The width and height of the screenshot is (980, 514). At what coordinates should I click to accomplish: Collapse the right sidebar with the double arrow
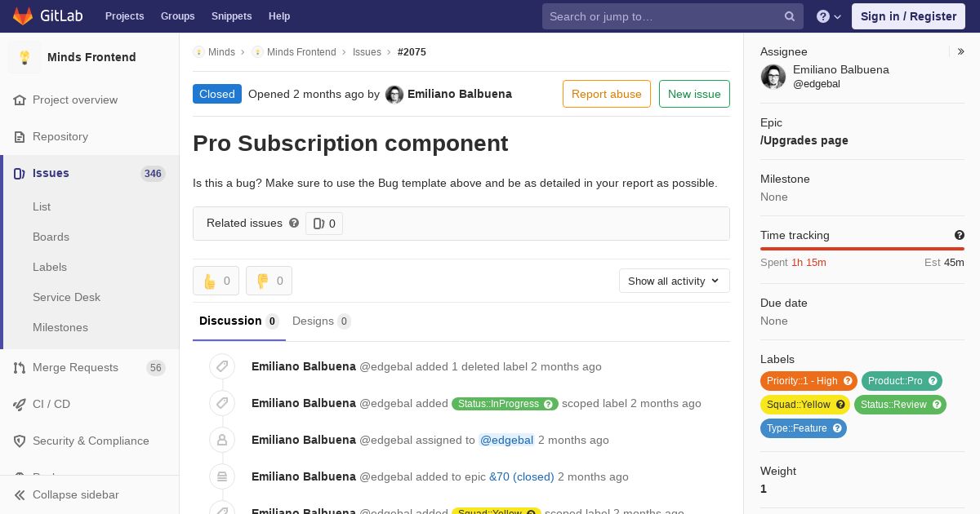(x=961, y=51)
